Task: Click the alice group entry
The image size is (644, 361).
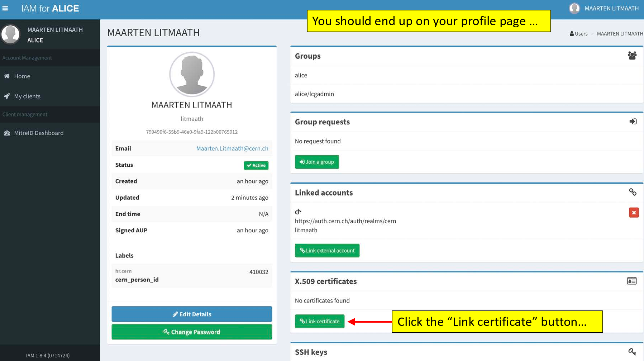Action: tap(301, 75)
